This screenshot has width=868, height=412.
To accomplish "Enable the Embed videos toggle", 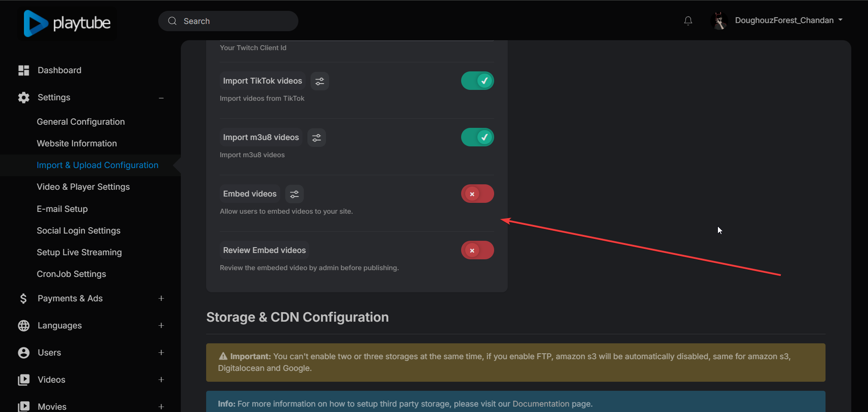I will tap(477, 194).
